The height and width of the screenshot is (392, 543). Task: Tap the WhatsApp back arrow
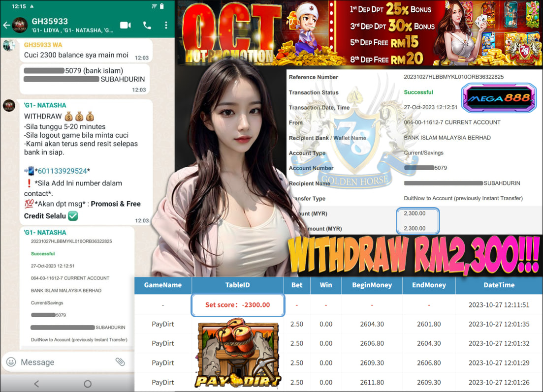point(6,25)
